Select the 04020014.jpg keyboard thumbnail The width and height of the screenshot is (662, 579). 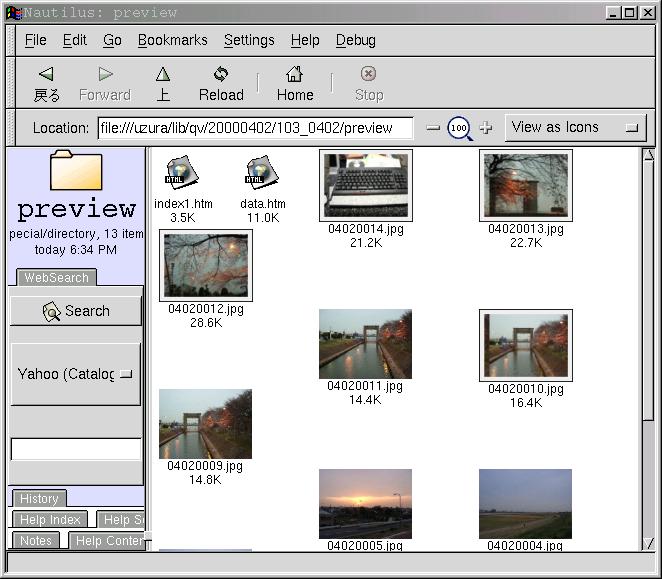click(366, 185)
